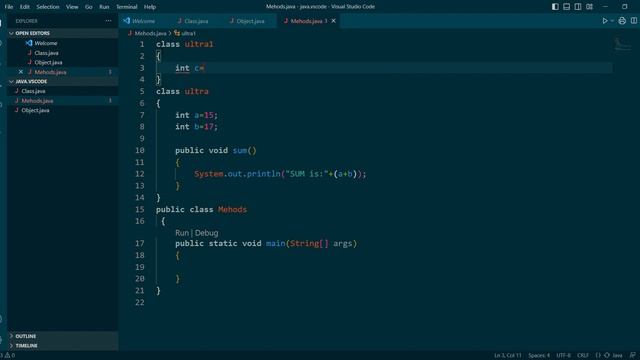This screenshot has width=640, height=360.
Task: Click the errors and warnings status bar indicator
Action: [8, 355]
